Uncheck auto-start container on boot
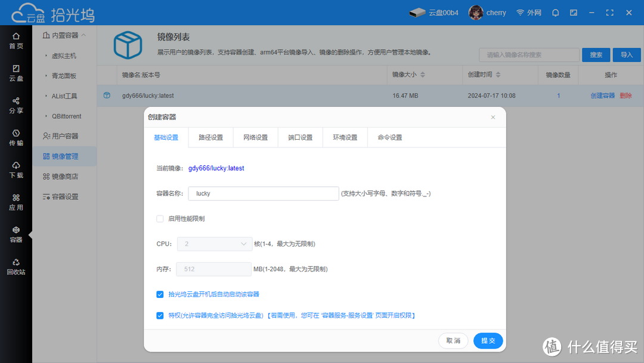Viewport: 644px width, 363px height. [160, 294]
